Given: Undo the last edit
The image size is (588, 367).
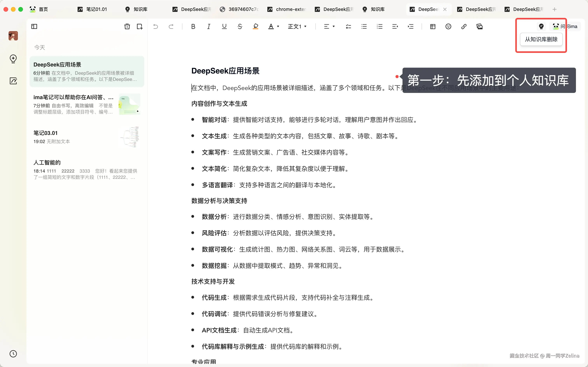Looking at the screenshot, I should [x=156, y=26].
